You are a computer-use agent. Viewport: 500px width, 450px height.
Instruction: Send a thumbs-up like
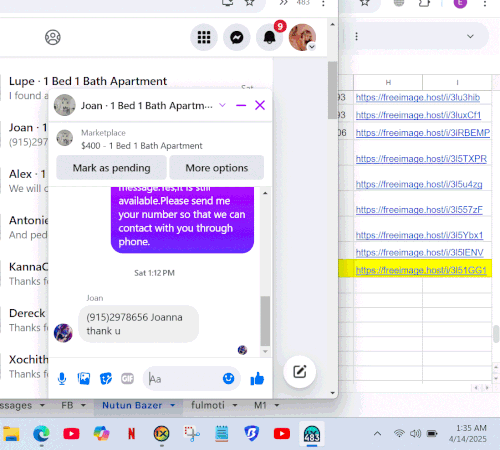[x=257, y=379]
